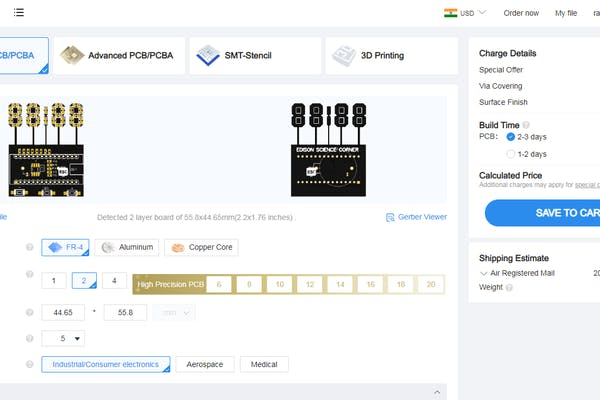Click the 55.8 dimension field
The width and height of the screenshot is (600, 400).
(x=126, y=312)
